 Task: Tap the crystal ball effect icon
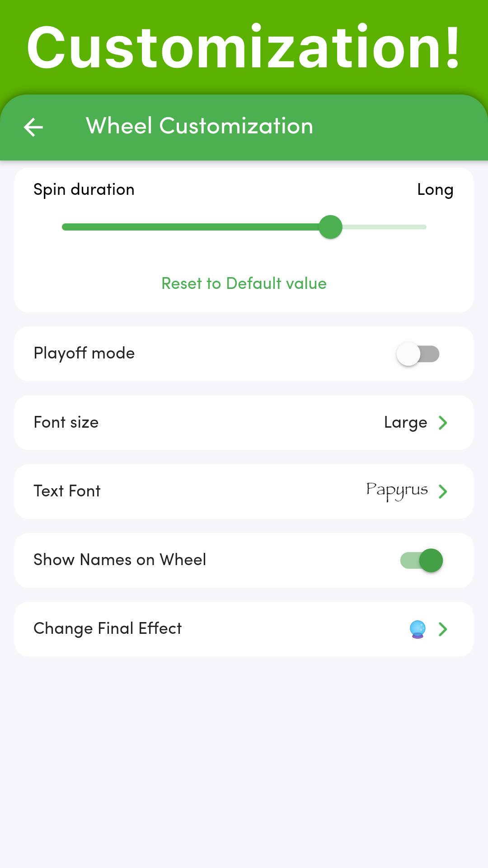(x=418, y=629)
